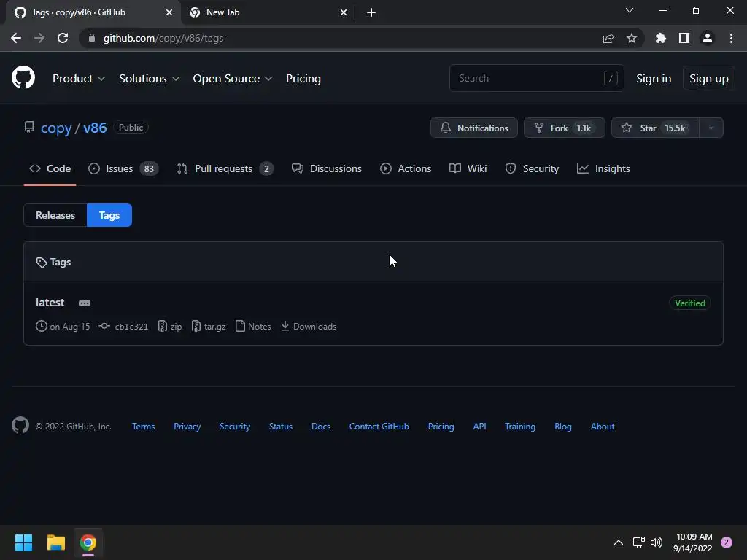
Task: Click Contact GitHub in footer
Action: coord(379,427)
